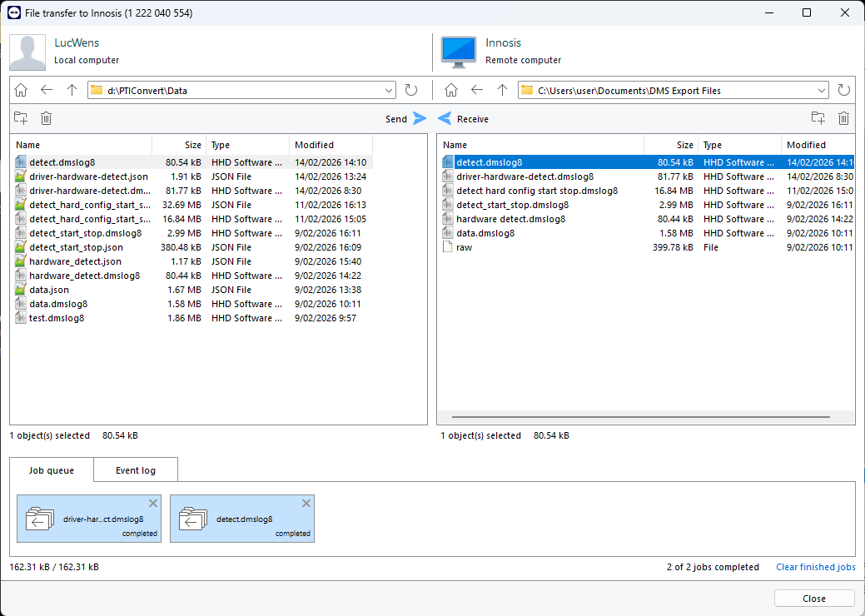Switch to the Event log tab
Viewport: 865px width, 616px height.
click(135, 470)
